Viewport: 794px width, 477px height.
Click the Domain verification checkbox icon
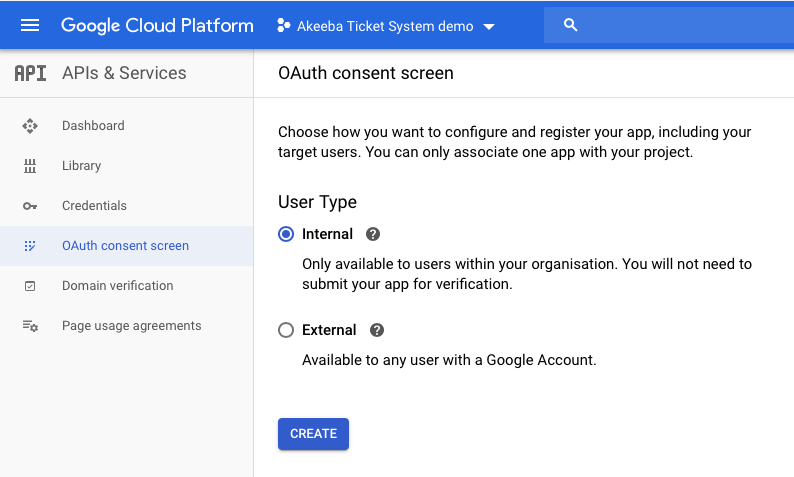coord(30,286)
